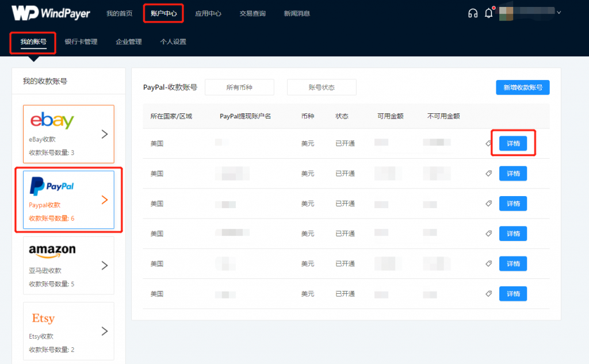Open 详情 for the sixth PayPal account
This screenshot has height=364, width=589.
click(x=512, y=294)
